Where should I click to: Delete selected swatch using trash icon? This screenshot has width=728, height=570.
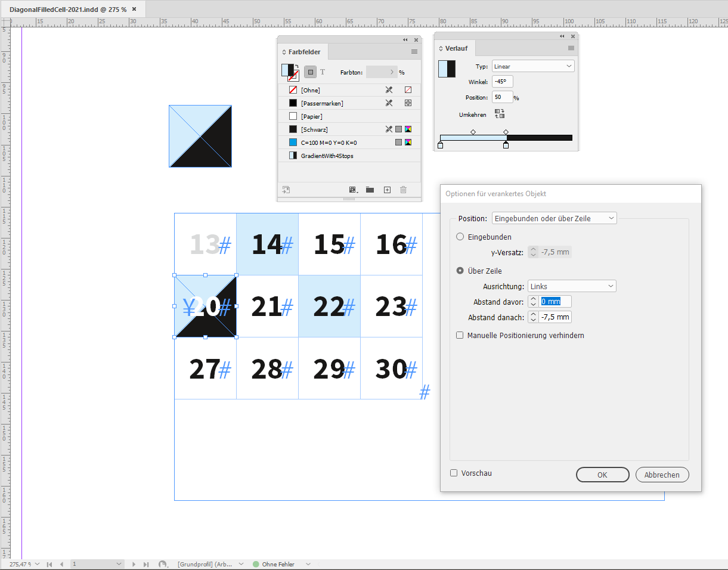point(403,190)
